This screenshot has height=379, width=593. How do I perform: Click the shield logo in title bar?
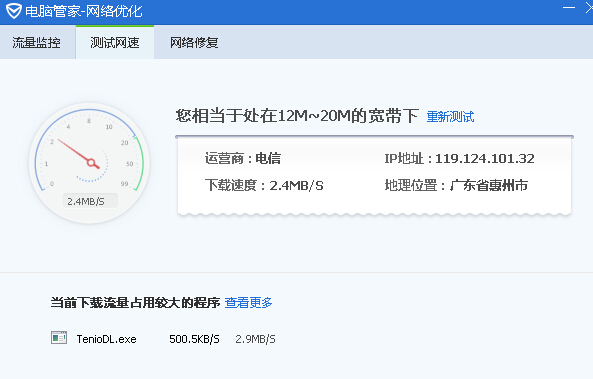click(14, 11)
